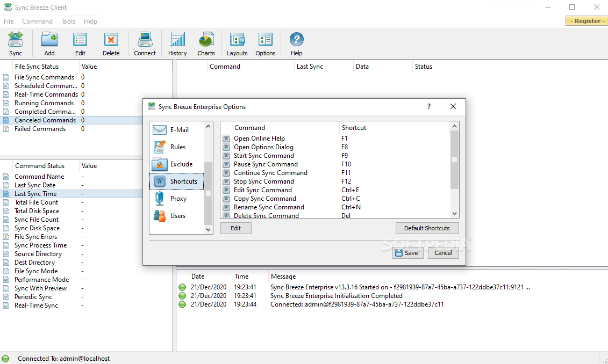Image resolution: width=608 pixels, height=364 pixels.
Task: Select the Edit Sync Command shortcut row
Action: [x=335, y=190]
